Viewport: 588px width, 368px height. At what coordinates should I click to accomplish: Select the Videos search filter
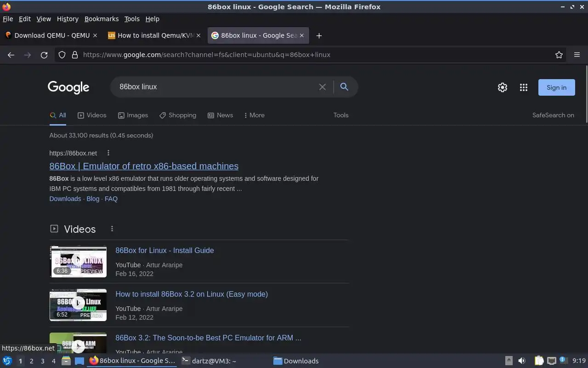92,115
